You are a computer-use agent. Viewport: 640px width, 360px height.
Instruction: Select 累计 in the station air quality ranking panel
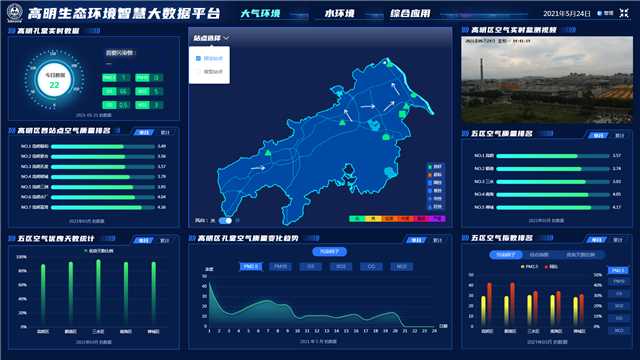165,132
